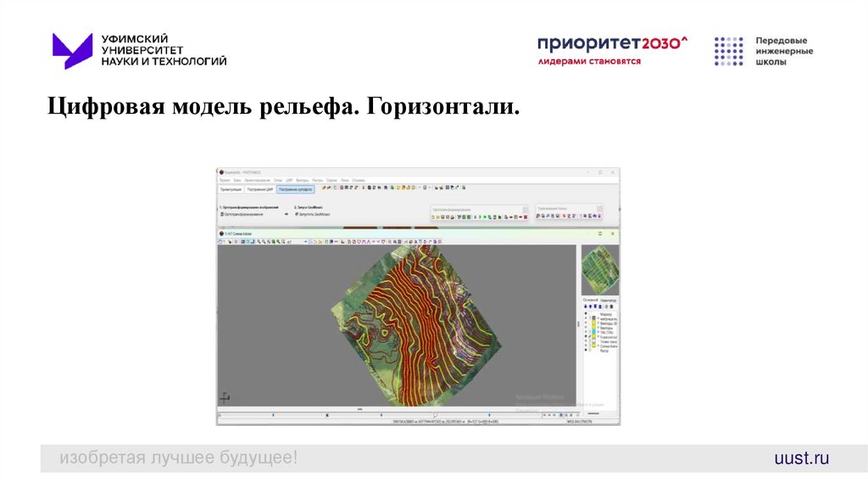The width and height of the screenshot is (868, 487).
Task: Click the Запустить GeoMosaic button
Action: pos(312,215)
